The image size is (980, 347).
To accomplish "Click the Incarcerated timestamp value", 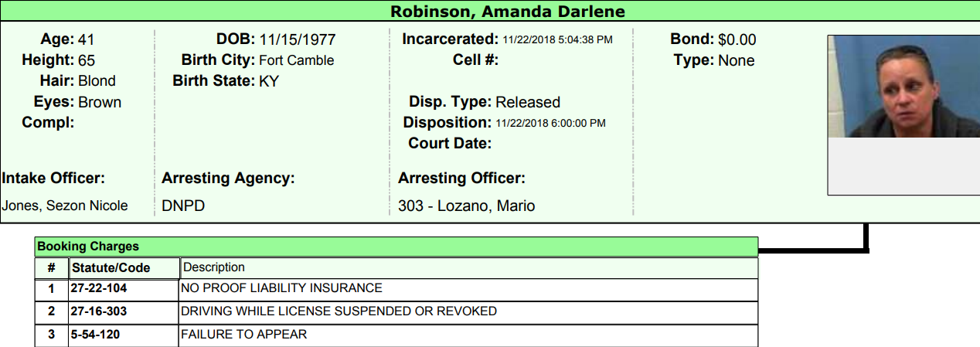I will 557,39.
